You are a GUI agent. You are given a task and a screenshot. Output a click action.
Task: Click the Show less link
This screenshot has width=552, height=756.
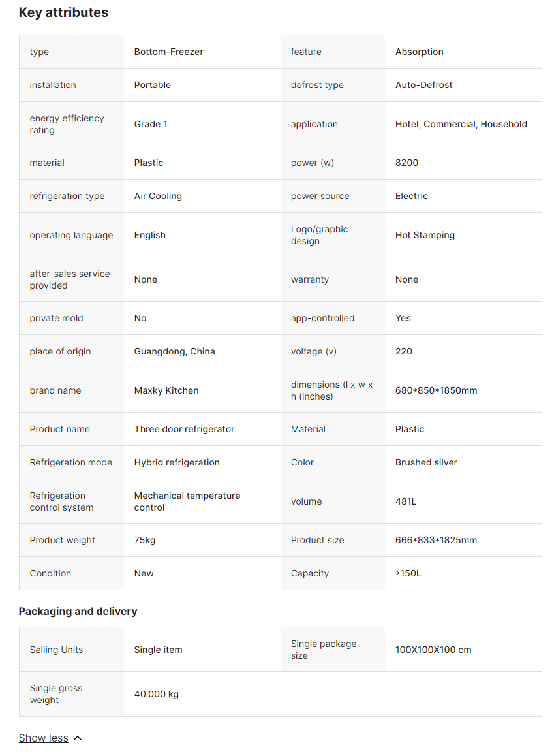coord(43,738)
